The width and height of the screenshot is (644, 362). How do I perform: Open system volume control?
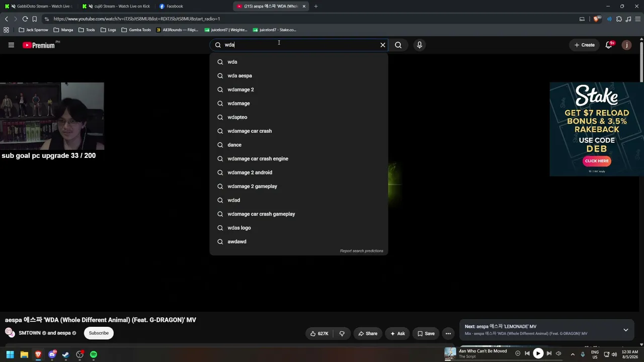tap(614, 354)
